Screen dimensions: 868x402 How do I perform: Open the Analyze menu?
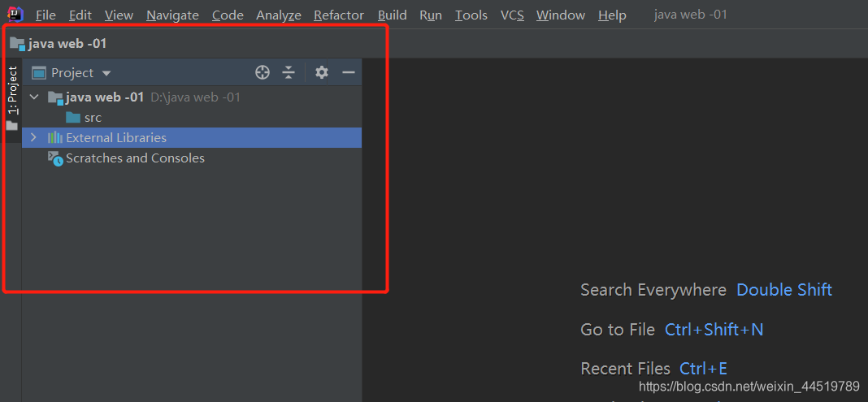[x=279, y=15]
